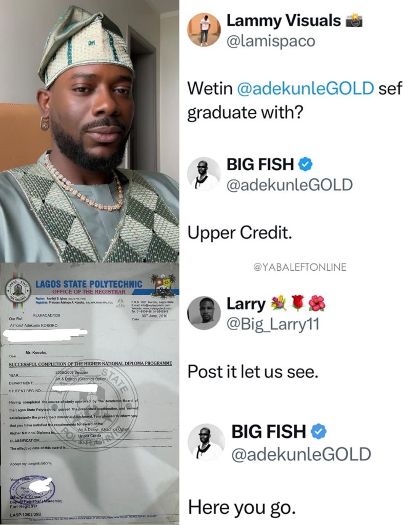The image size is (420, 525).
Task: Click the bouquet emoji beside Larry
Action: click(x=278, y=304)
